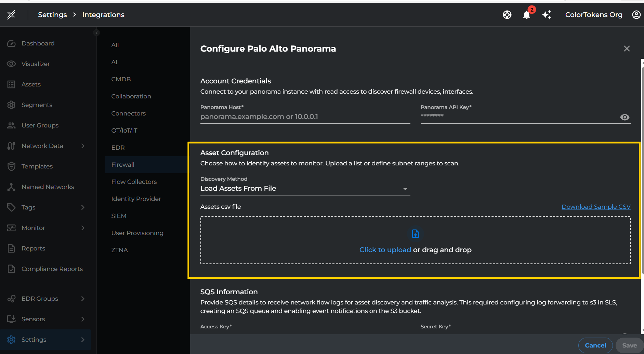Switch to the SIEM integration category
This screenshot has height=354, width=644.
(119, 216)
